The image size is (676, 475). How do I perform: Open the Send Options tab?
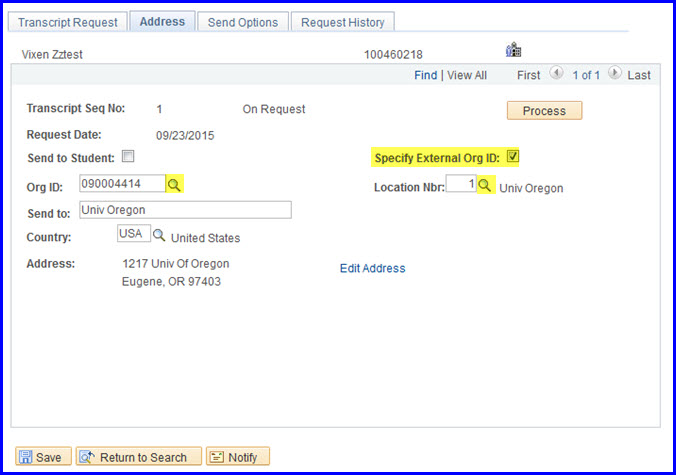[243, 22]
